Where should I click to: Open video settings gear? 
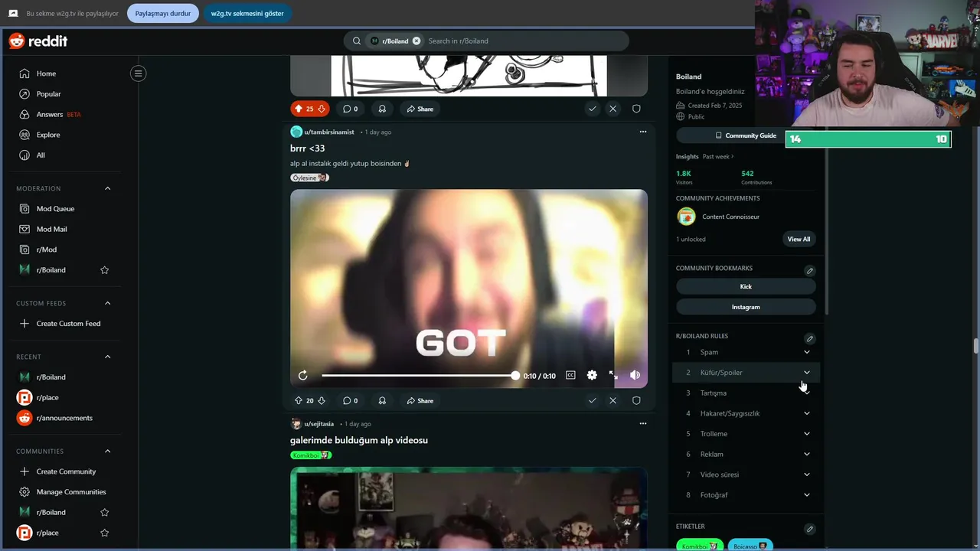click(x=592, y=375)
